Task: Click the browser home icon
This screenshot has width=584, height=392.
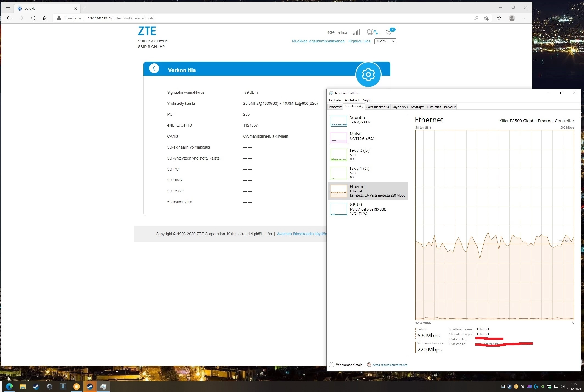Action: (45, 18)
